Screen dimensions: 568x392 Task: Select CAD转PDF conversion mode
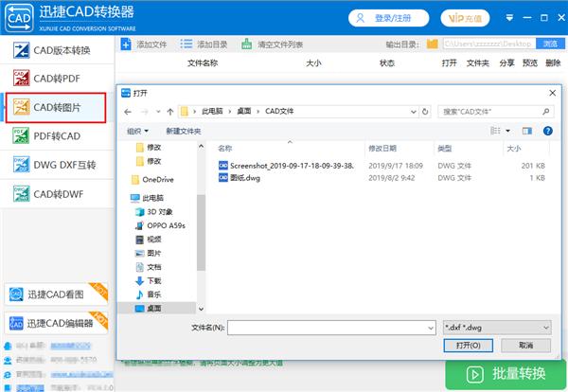point(57,79)
